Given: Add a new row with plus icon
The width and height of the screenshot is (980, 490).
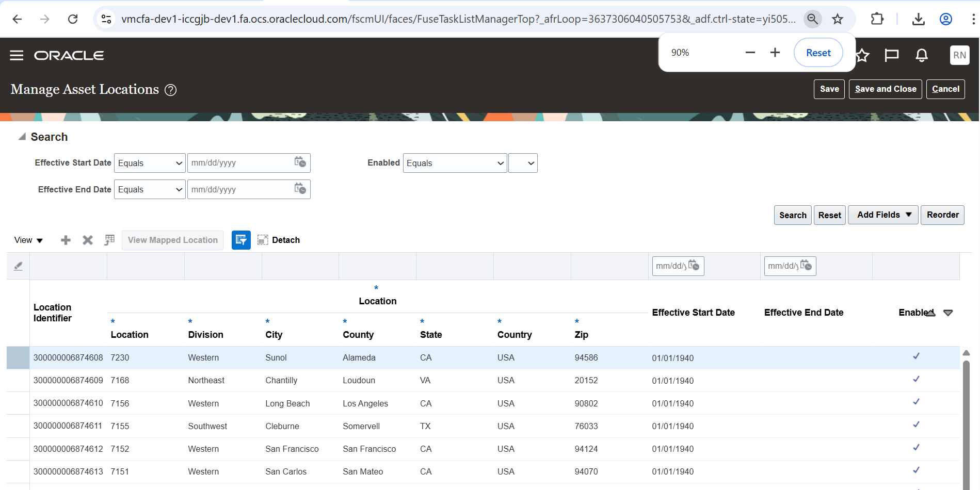Looking at the screenshot, I should pyautogui.click(x=66, y=240).
